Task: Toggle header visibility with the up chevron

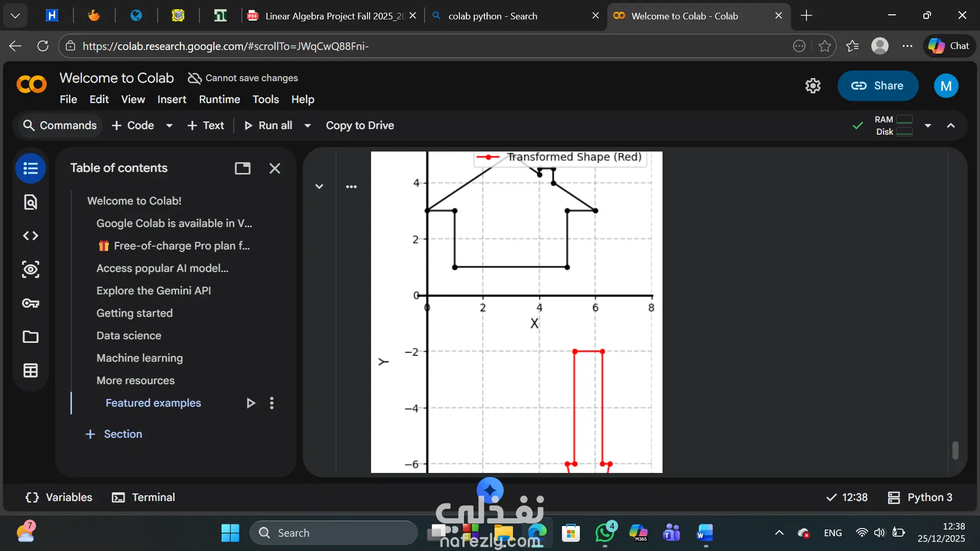Action: pos(950,126)
